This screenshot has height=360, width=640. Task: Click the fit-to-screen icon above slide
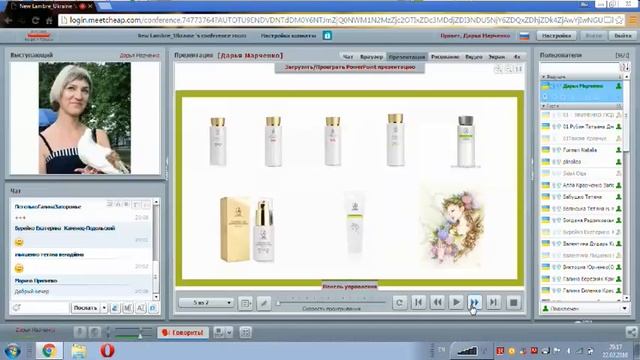coord(519,69)
